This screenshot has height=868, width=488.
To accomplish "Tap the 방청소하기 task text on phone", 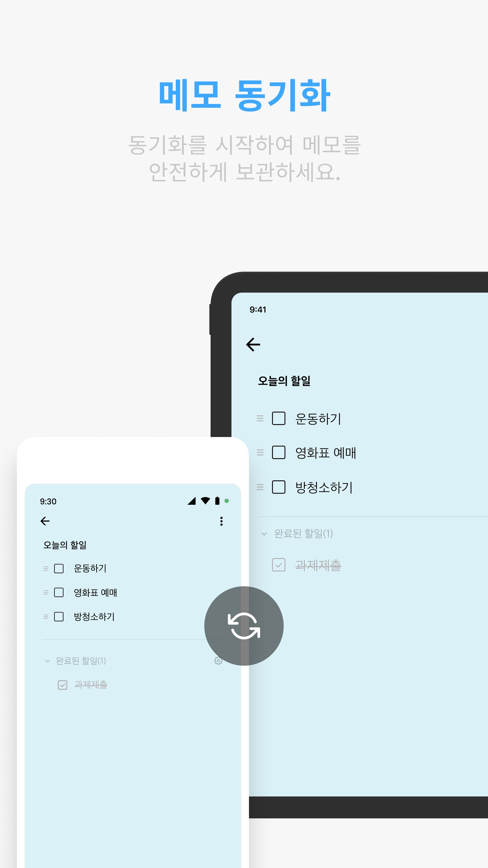I will coord(94,617).
